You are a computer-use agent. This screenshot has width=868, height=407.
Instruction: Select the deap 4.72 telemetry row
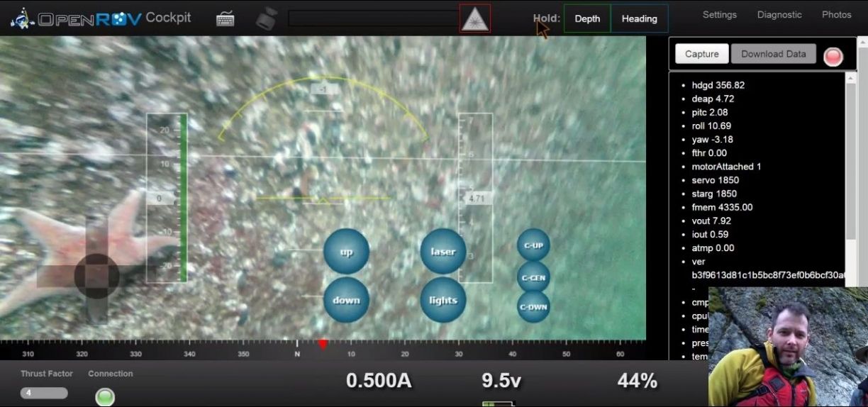[x=713, y=99]
